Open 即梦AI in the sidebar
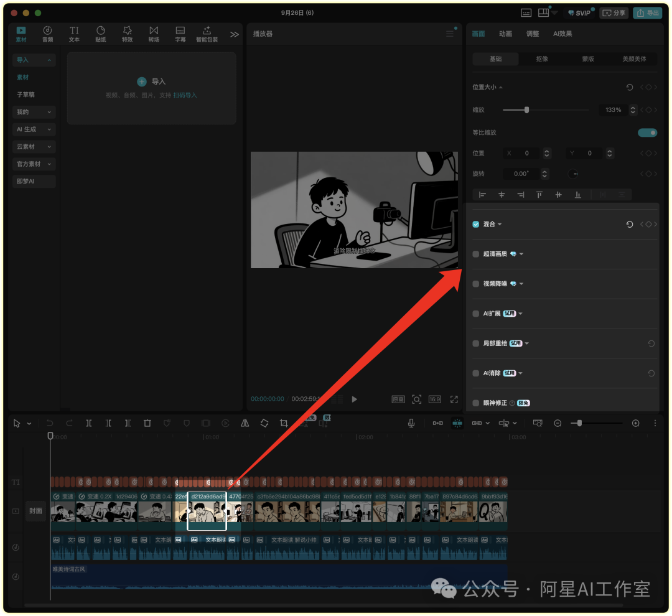The width and height of the screenshot is (672, 616). tap(34, 181)
